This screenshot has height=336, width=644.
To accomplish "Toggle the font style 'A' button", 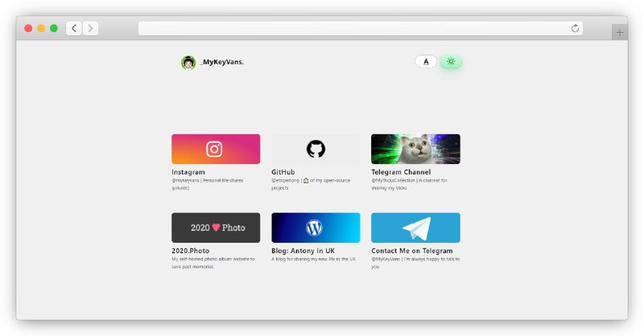I will [x=426, y=61].
